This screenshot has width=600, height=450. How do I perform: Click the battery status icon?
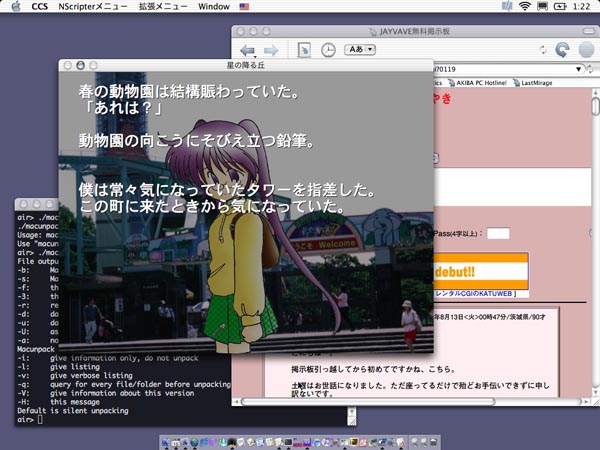[560, 6]
